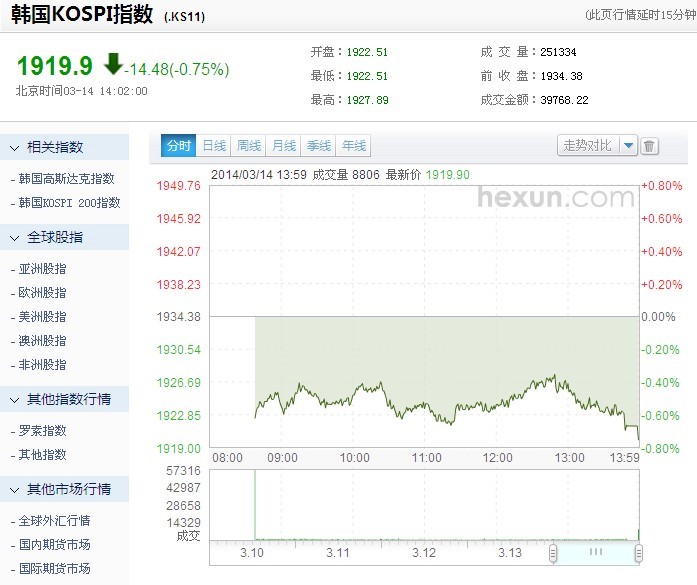This screenshot has width=697, height=585.
Task: Click the 北京时间03-14 14:02:00 timestamp
Action: tap(82, 91)
